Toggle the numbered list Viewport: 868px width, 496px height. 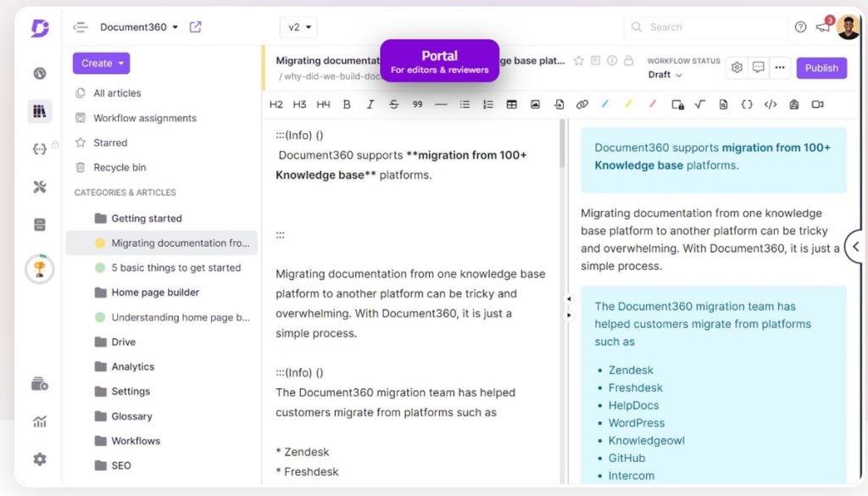(x=487, y=104)
